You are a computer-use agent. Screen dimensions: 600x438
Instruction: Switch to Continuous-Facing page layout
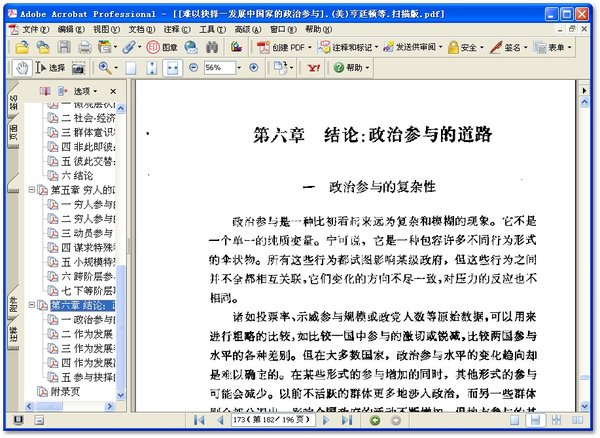click(x=556, y=420)
